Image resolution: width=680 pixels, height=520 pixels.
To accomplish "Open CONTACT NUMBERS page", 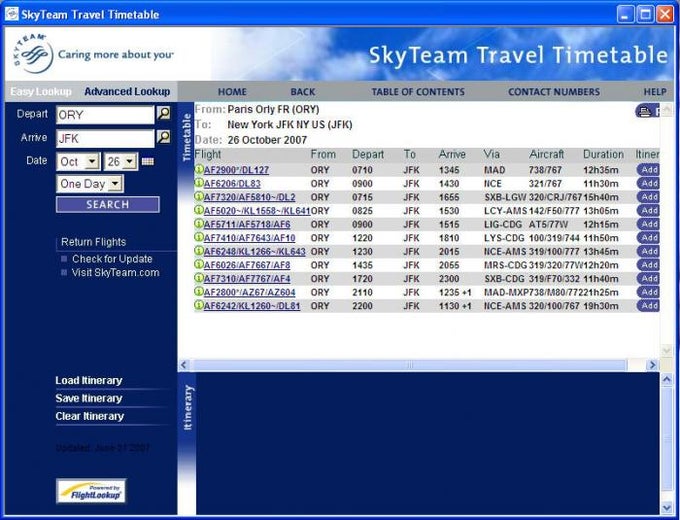I will pos(554,92).
